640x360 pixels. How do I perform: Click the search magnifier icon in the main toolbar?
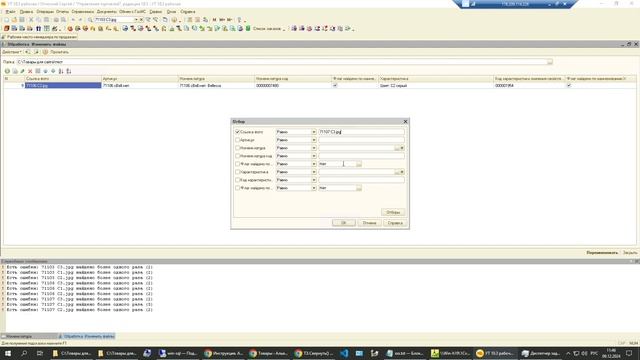click(x=90, y=20)
